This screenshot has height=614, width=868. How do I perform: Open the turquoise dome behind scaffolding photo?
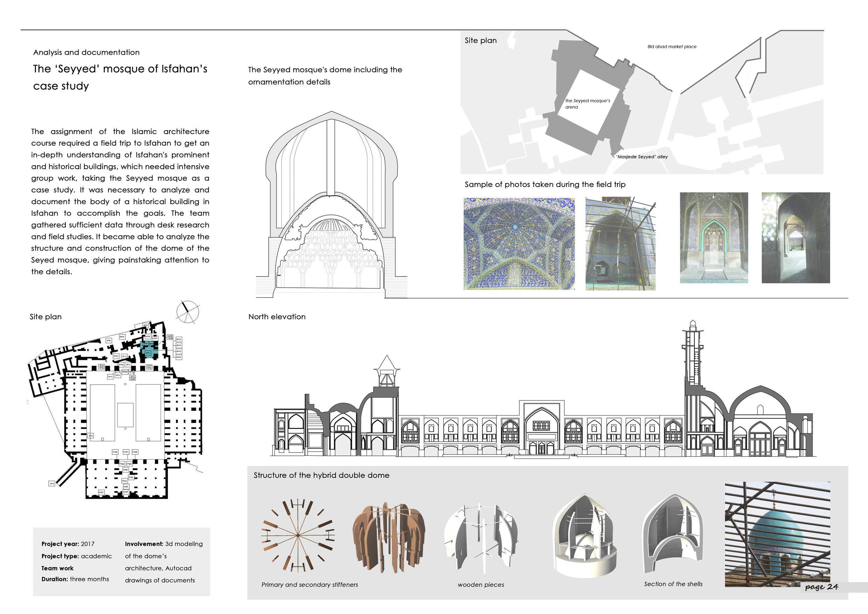click(x=777, y=534)
